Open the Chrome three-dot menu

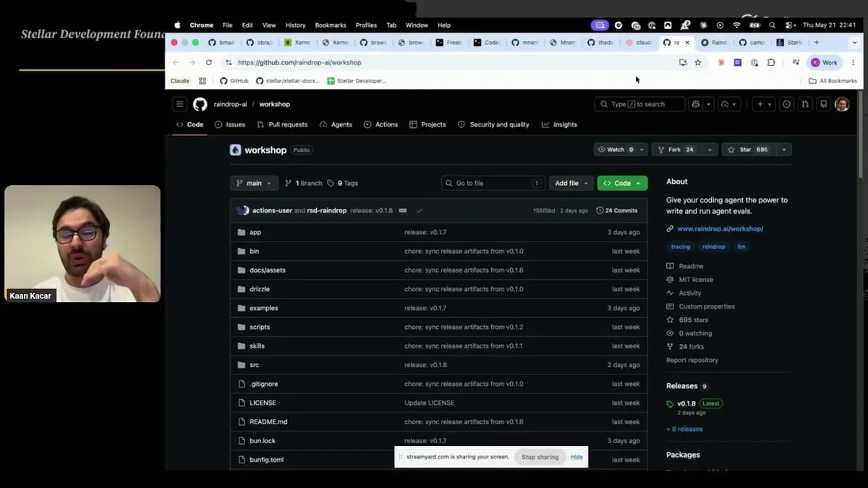pyautogui.click(x=854, y=63)
